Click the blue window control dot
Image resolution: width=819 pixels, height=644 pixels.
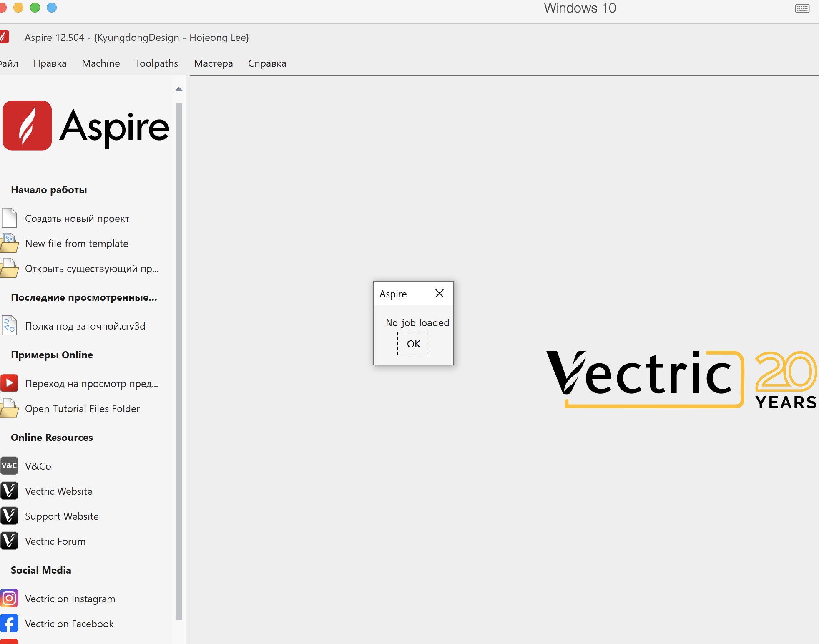[x=52, y=8]
